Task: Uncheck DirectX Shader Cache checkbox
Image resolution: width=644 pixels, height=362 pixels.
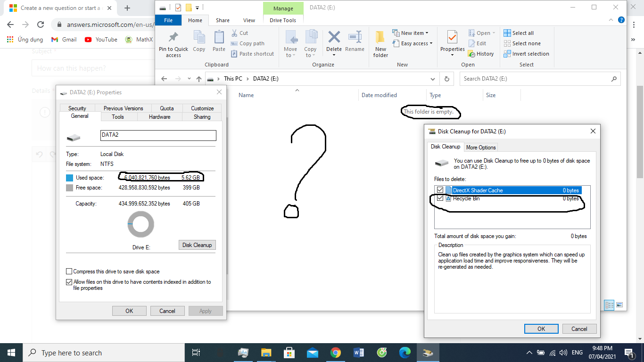Action: pyautogui.click(x=440, y=190)
